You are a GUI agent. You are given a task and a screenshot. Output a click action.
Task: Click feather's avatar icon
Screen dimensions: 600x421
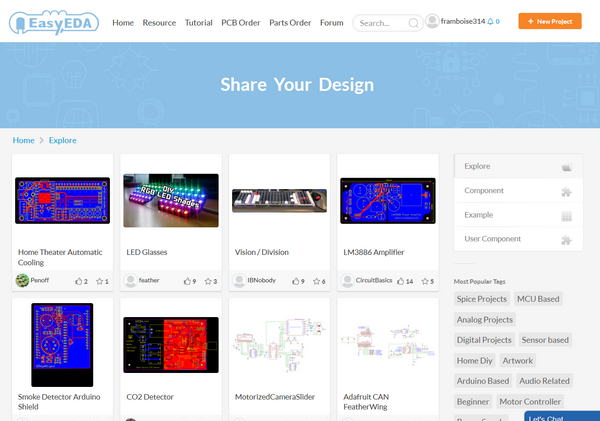tap(130, 280)
